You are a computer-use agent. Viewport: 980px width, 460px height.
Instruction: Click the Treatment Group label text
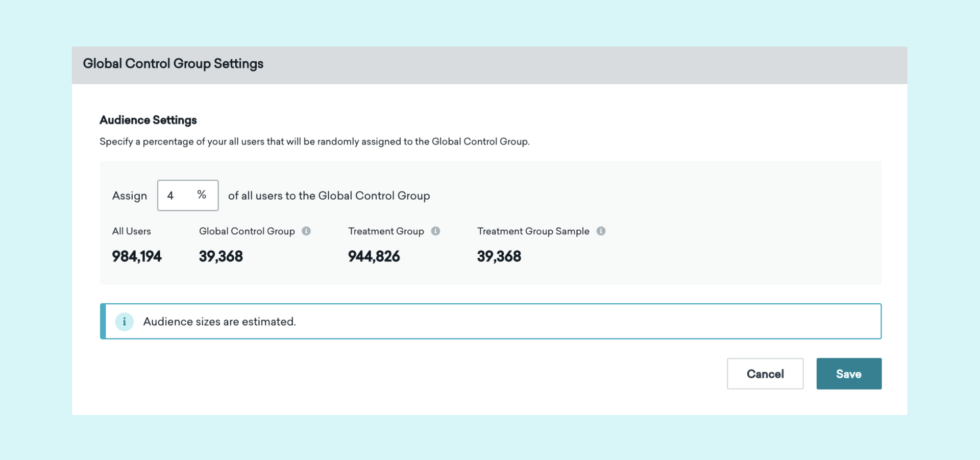(386, 231)
